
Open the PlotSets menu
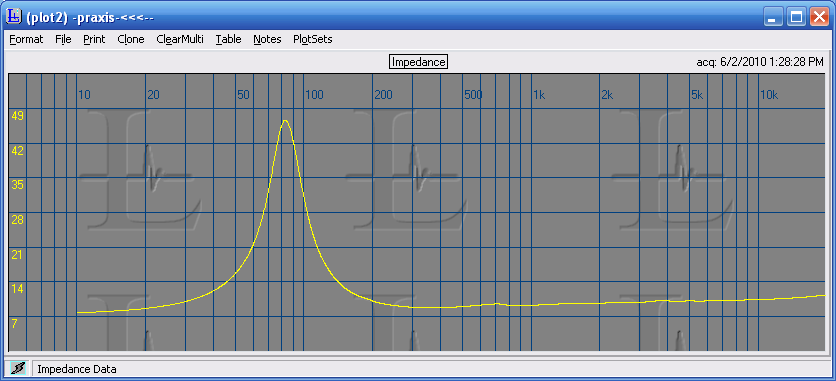coord(312,39)
